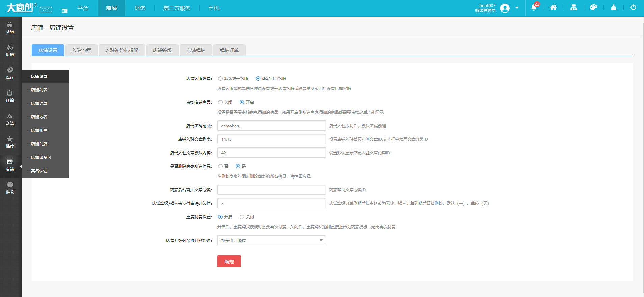Expand 店铺升级剩余预付款处理 dropdown
The height and width of the screenshot is (297, 644).
point(271,240)
